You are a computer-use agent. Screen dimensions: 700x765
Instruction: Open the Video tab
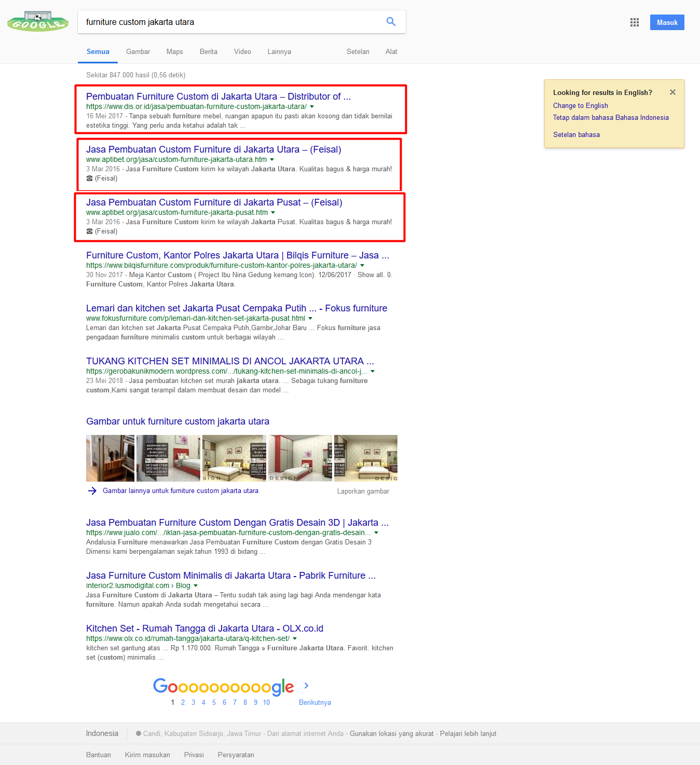242,52
